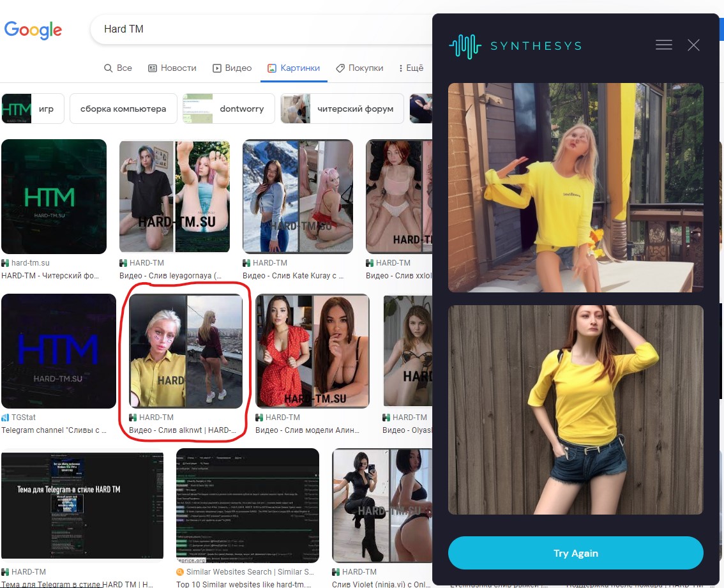
Task: Click the orange Similar Websites Search favicon
Action: (180, 572)
